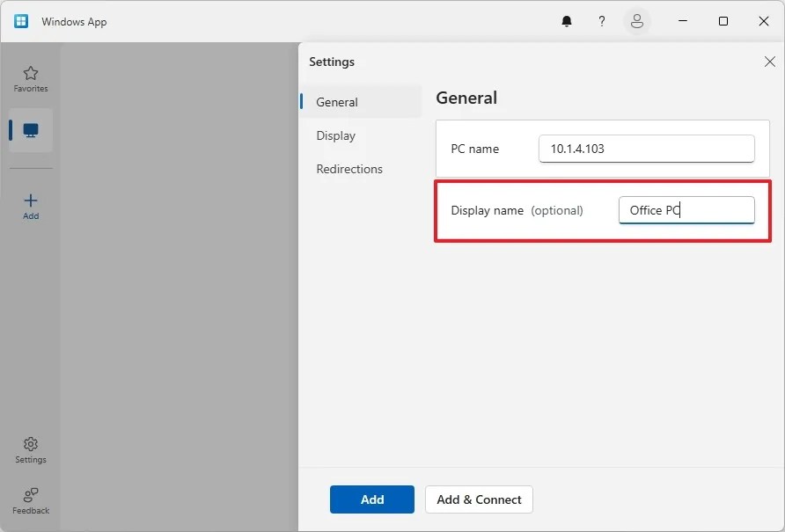Close the Settings panel

coord(769,62)
